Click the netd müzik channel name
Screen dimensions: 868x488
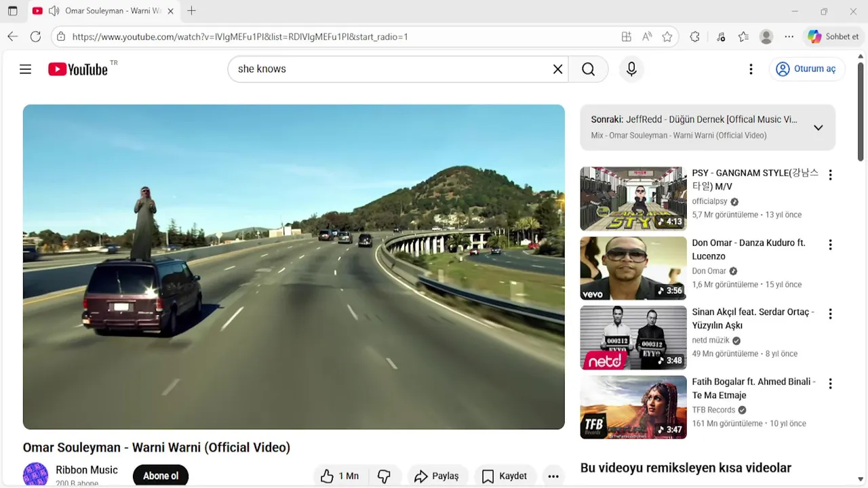pos(711,340)
